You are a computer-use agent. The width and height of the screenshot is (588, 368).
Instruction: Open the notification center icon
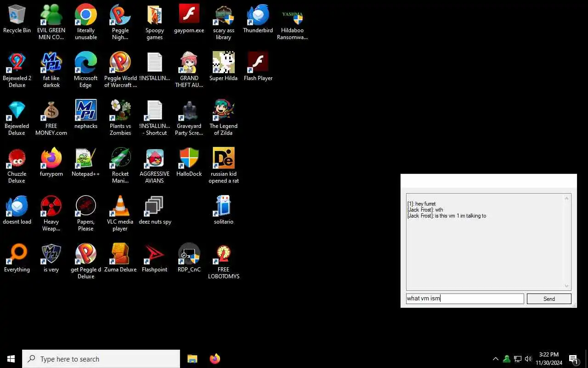click(573, 359)
